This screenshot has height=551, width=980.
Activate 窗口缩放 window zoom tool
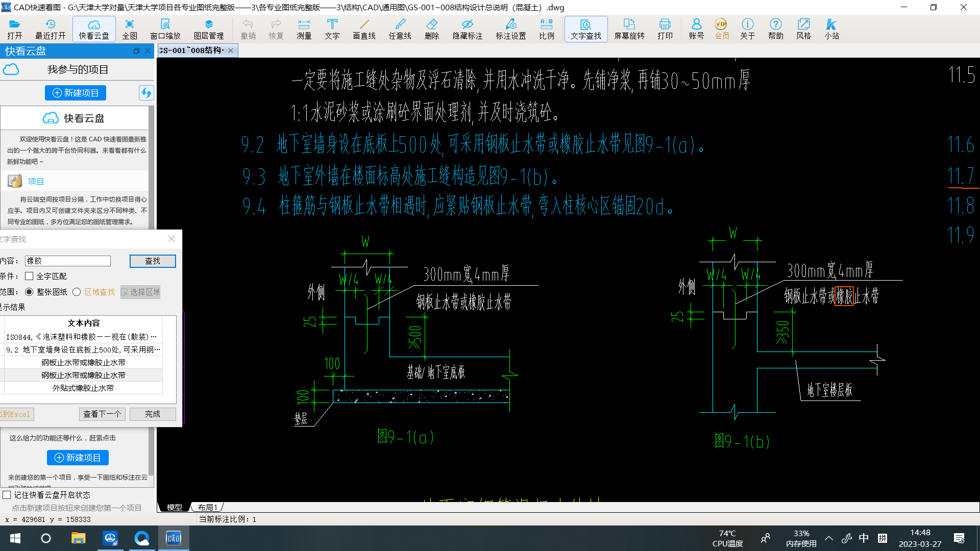[165, 29]
